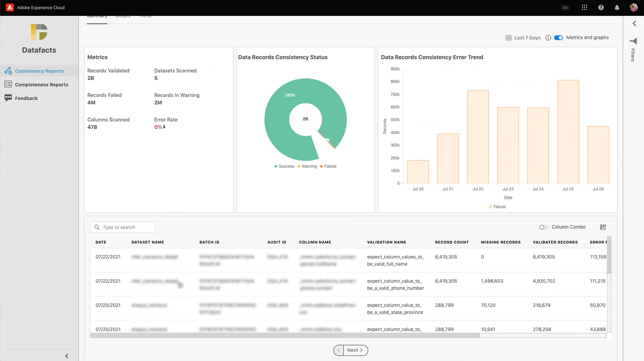Open the help question mark icon

(601, 7)
